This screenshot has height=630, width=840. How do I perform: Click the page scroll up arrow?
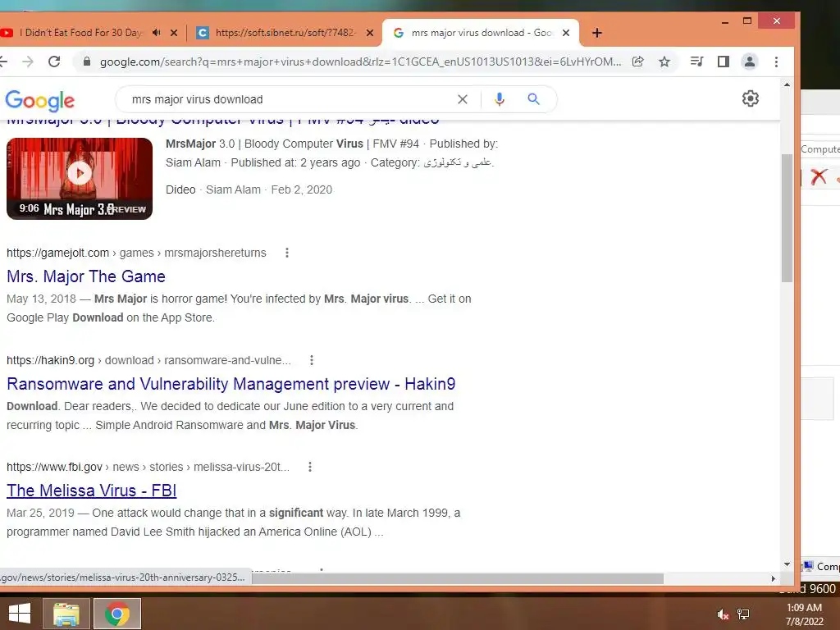pyautogui.click(x=787, y=84)
